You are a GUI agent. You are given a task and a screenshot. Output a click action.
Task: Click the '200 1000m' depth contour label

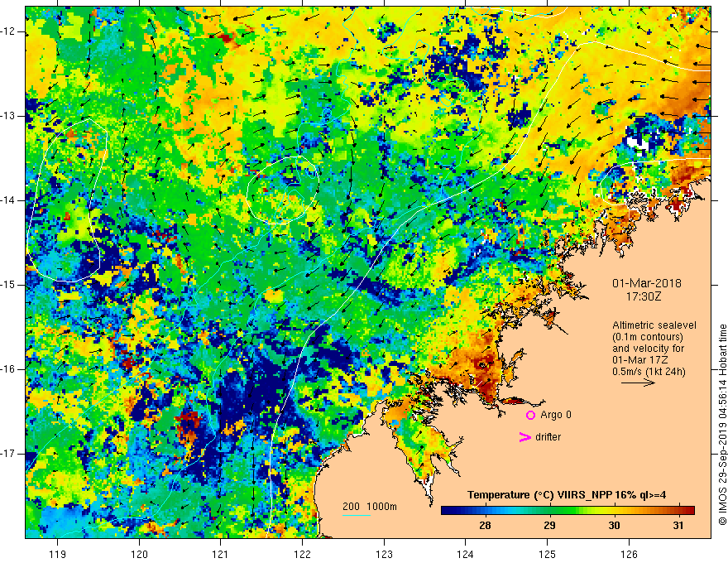pyautogui.click(x=370, y=507)
